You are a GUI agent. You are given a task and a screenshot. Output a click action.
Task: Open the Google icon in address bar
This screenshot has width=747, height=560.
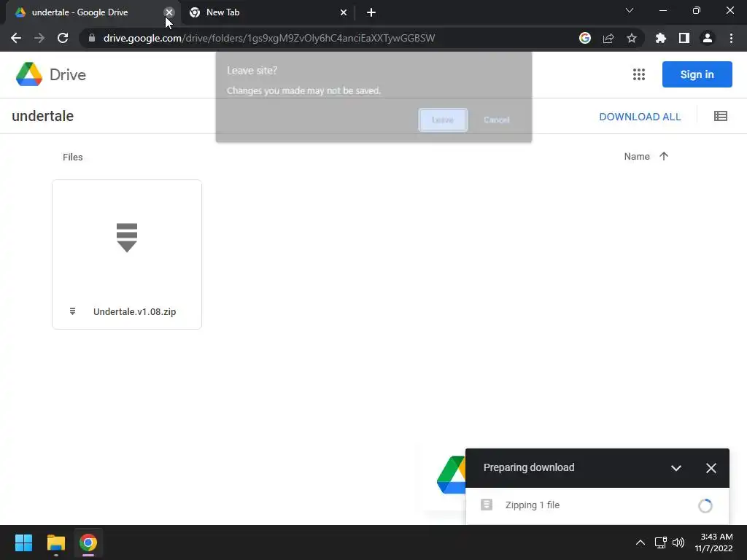[x=585, y=38]
